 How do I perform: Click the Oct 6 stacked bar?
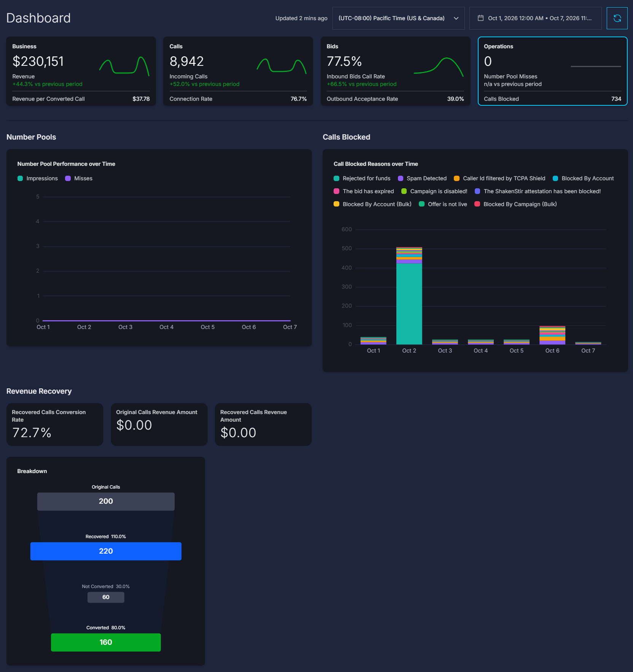[552, 335]
